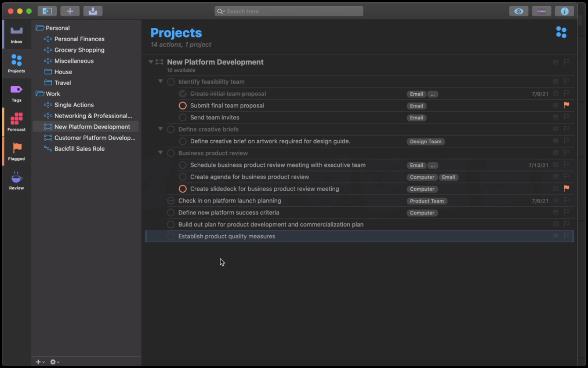Open note for Establish product quality measures
The width and height of the screenshot is (588, 368).
[x=556, y=236]
